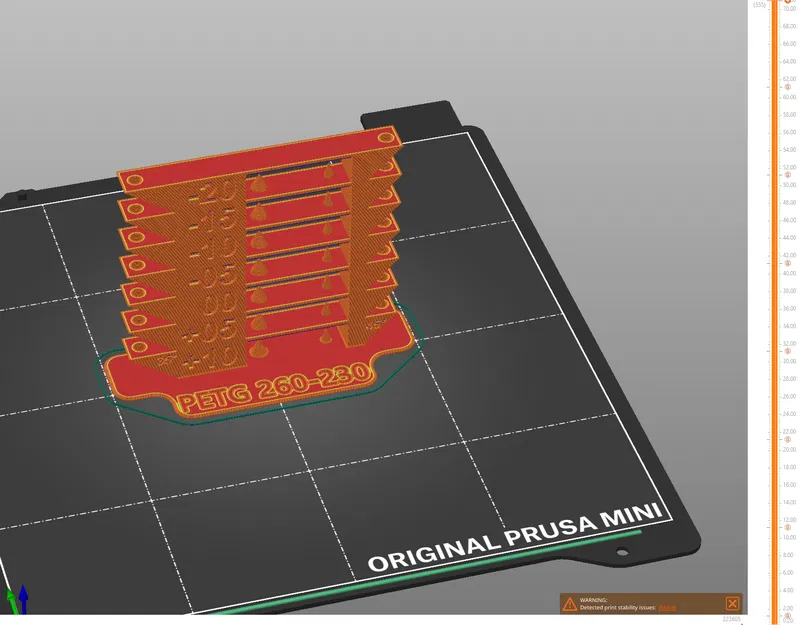Click the warning triangle icon in the banner
Screen dimensions: 800x625
point(571,605)
